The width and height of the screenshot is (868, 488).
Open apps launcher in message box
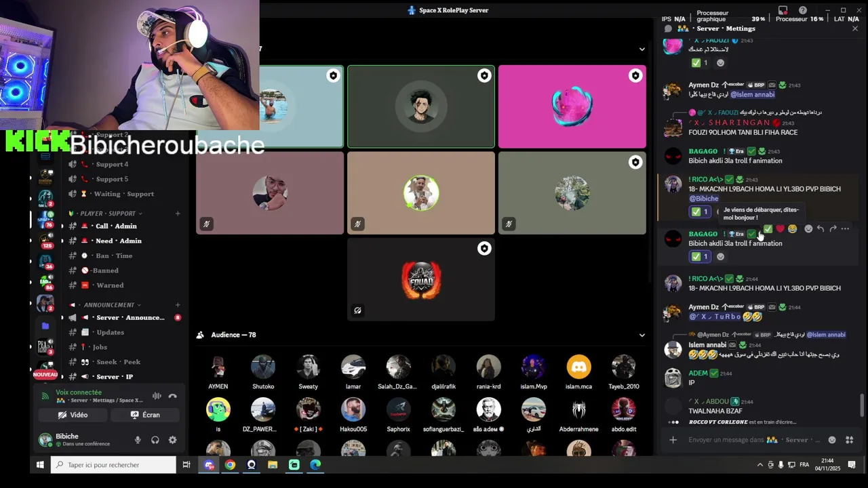coord(849,440)
